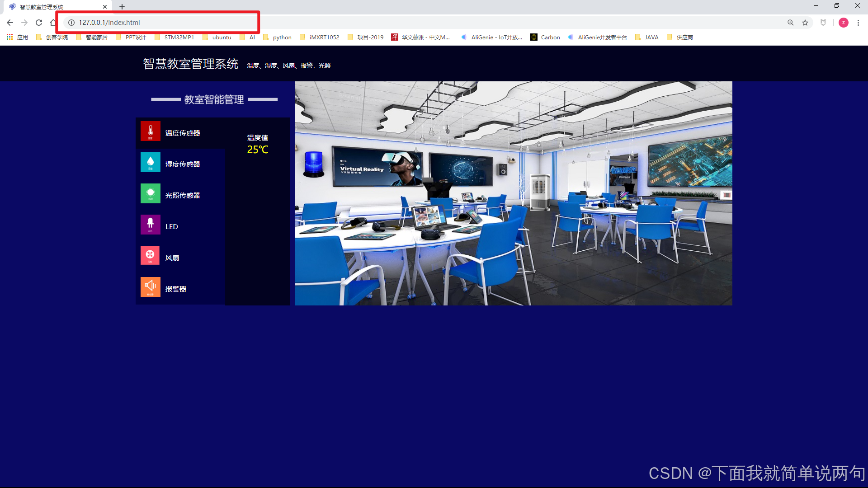
Task: Bookmark this page with star icon
Action: point(805,23)
